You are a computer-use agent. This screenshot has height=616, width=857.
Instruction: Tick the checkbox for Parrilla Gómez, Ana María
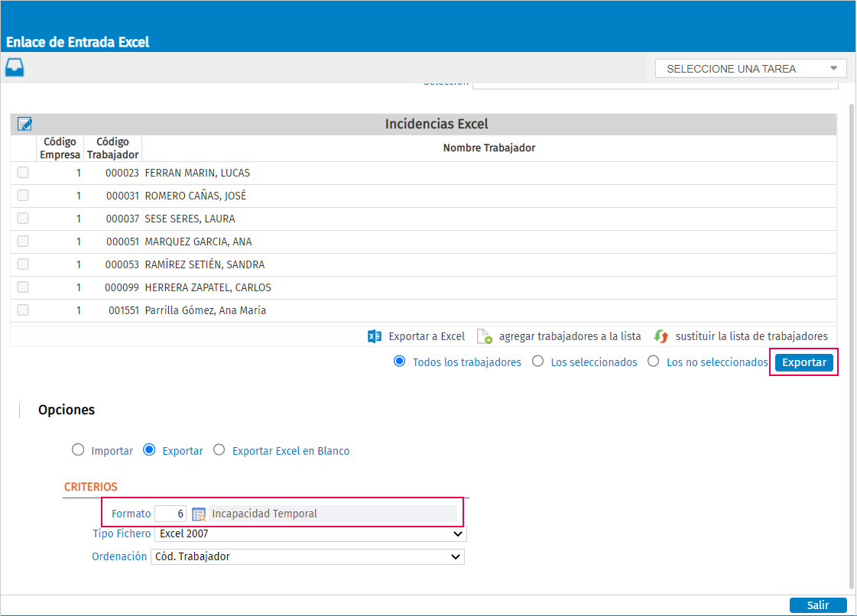(23, 310)
